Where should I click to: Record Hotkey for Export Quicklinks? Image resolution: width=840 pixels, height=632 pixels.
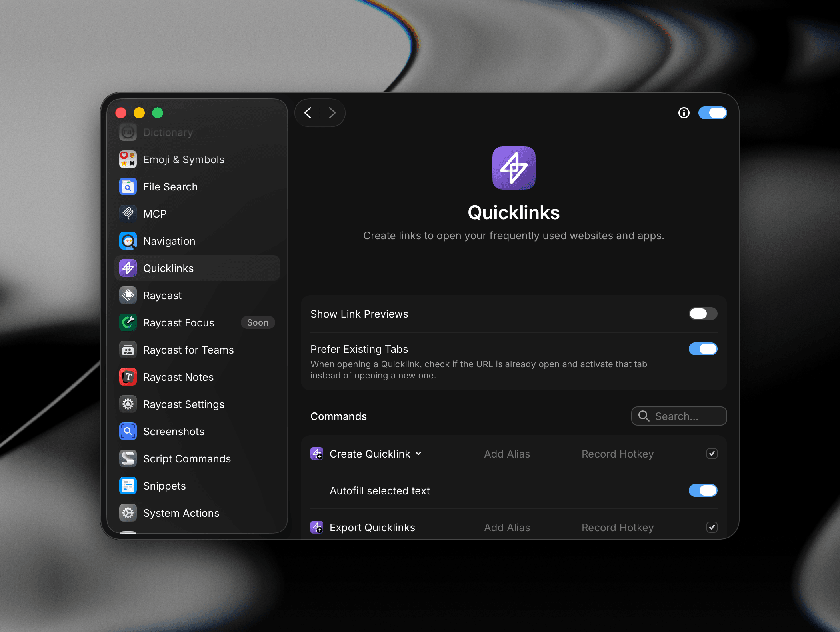click(x=618, y=528)
